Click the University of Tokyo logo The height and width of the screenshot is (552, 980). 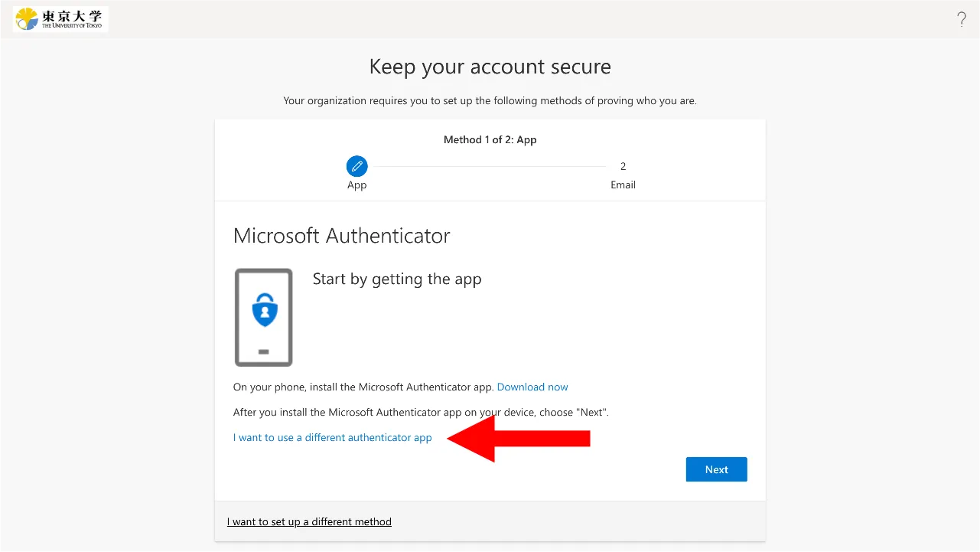(60, 19)
